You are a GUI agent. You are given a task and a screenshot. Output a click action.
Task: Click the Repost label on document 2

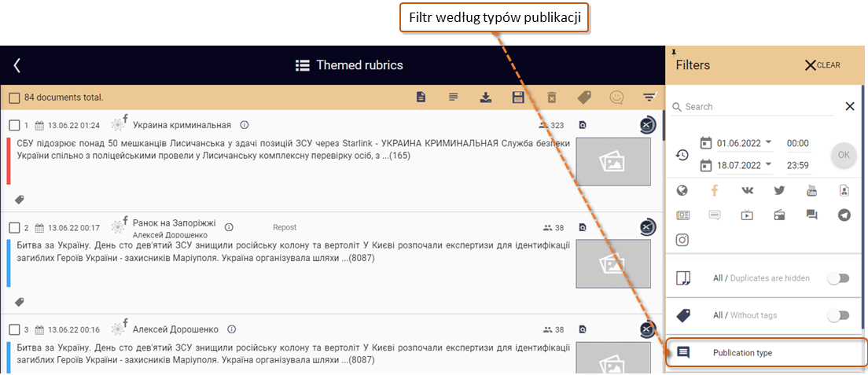click(x=285, y=227)
